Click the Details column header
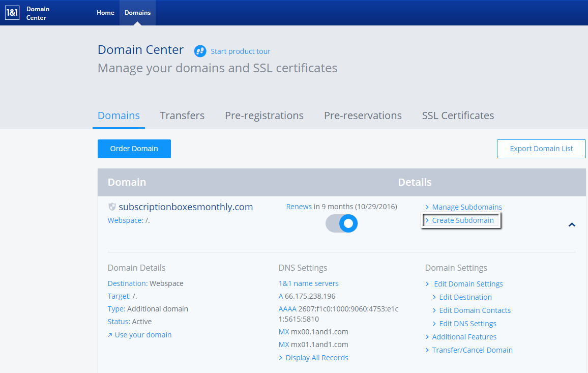This screenshot has height=373, width=588. pyautogui.click(x=415, y=182)
